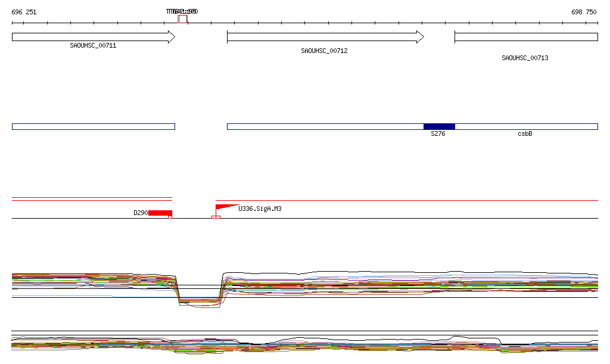610x364 pixels.
Task: Click the U336.SigA.M3 red promoter flag
Action: click(x=227, y=207)
